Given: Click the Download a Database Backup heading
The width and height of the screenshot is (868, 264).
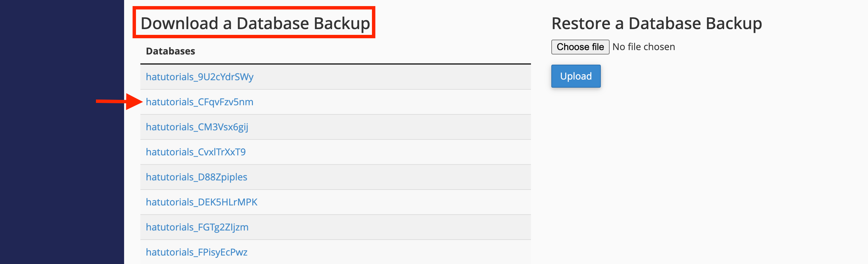Looking at the screenshot, I should point(255,23).
